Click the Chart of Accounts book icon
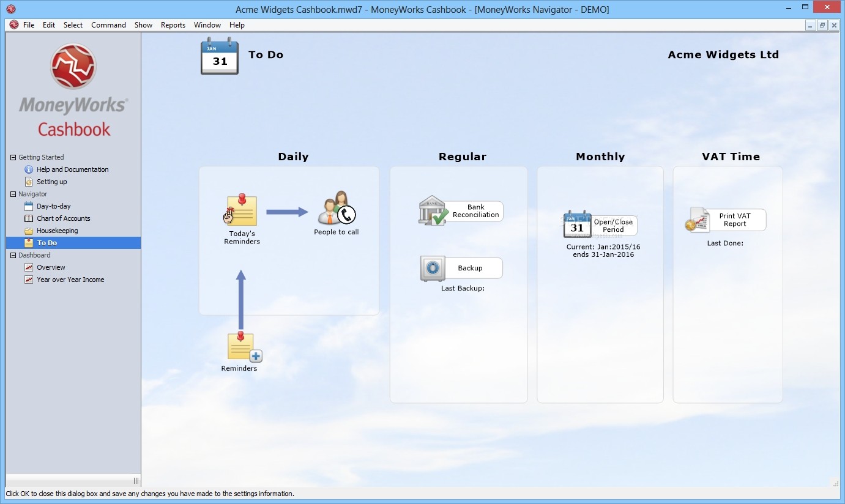The width and height of the screenshot is (845, 504). point(29,218)
